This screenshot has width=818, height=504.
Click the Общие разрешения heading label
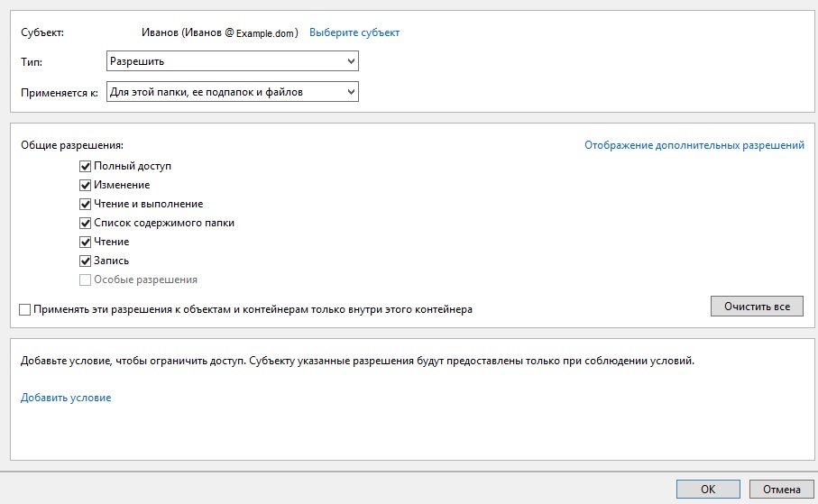71,144
